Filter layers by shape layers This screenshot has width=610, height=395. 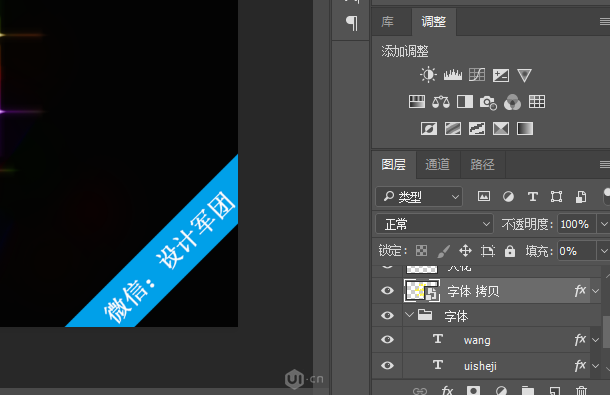[556, 197]
